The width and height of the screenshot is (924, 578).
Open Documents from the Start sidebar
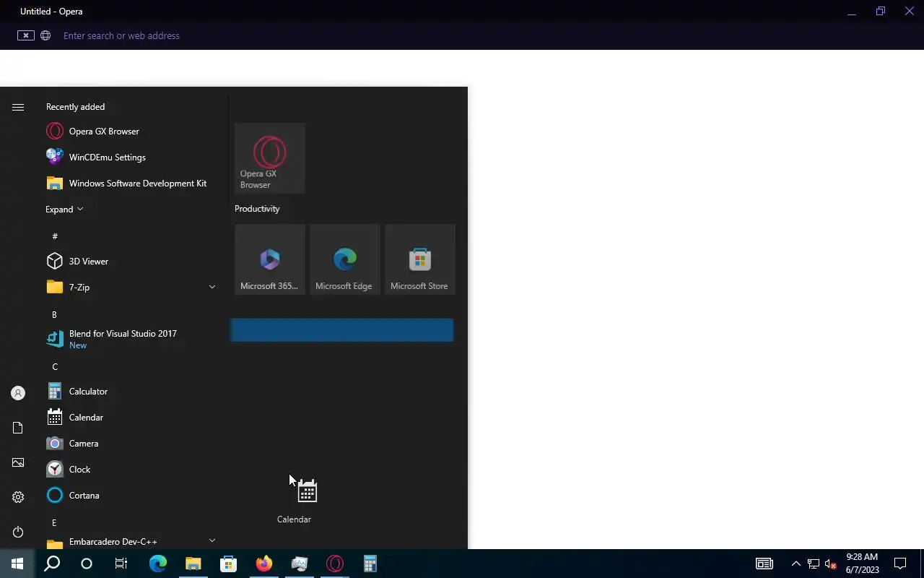coord(18,428)
